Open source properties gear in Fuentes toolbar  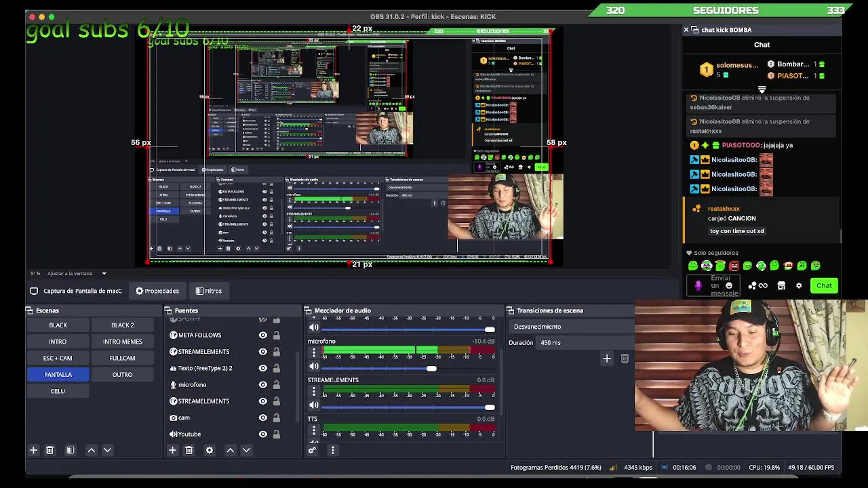[209, 450]
